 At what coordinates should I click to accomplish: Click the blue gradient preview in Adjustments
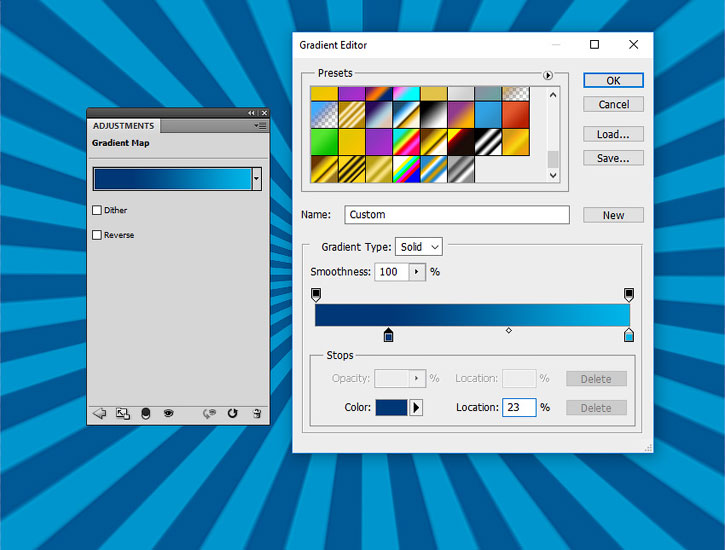(172, 179)
